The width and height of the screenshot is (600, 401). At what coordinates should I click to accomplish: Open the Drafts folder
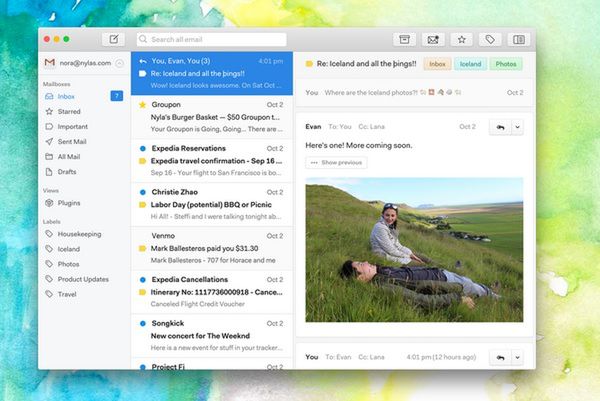pyautogui.click(x=84, y=172)
